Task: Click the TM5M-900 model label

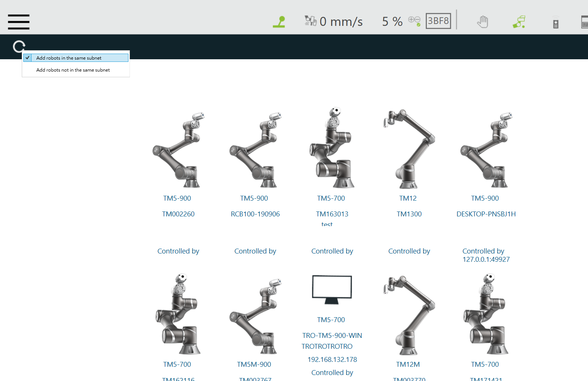Action: click(x=254, y=364)
